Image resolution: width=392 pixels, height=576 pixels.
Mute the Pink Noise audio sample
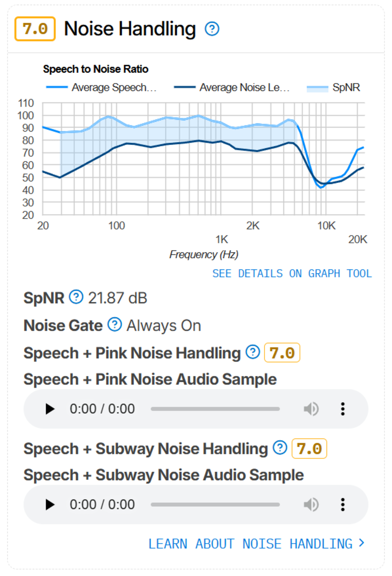pos(311,409)
